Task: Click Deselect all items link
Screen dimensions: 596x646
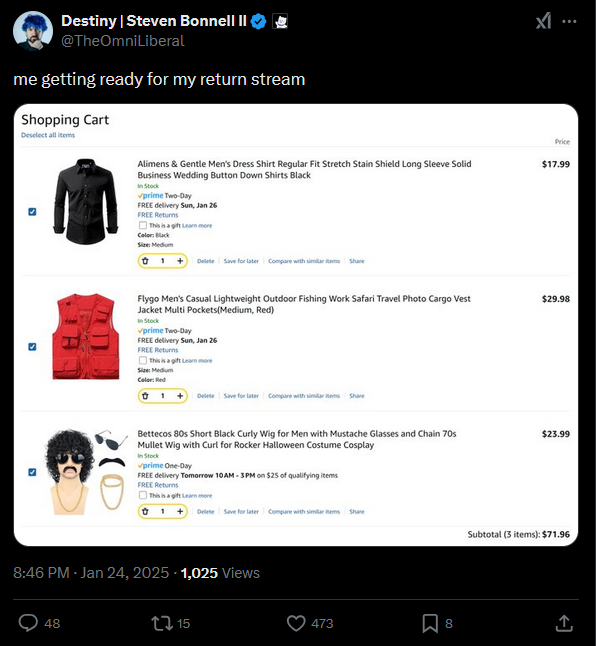Action: point(48,135)
